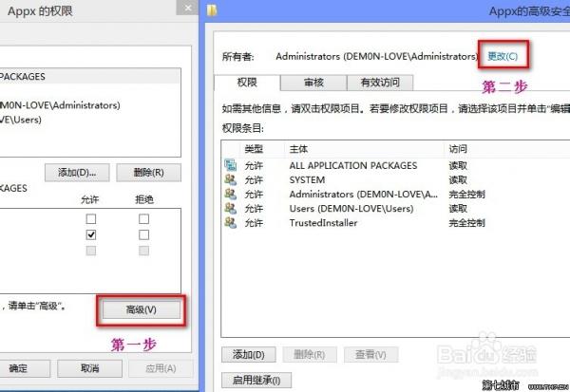The height and width of the screenshot is (392, 570).
Task: Toggle second Deny checkbox in permissions list
Action: click(144, 234)
